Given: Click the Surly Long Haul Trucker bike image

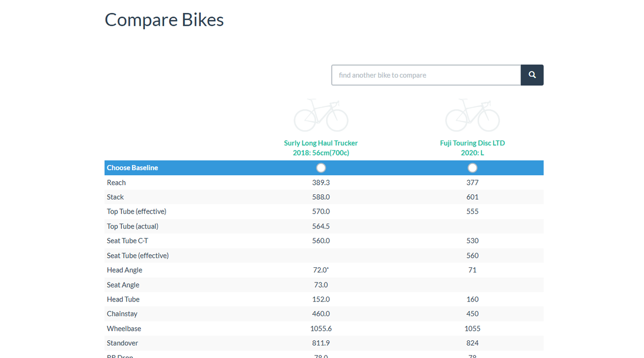Looking at the screenshot, I should (321, 115).
